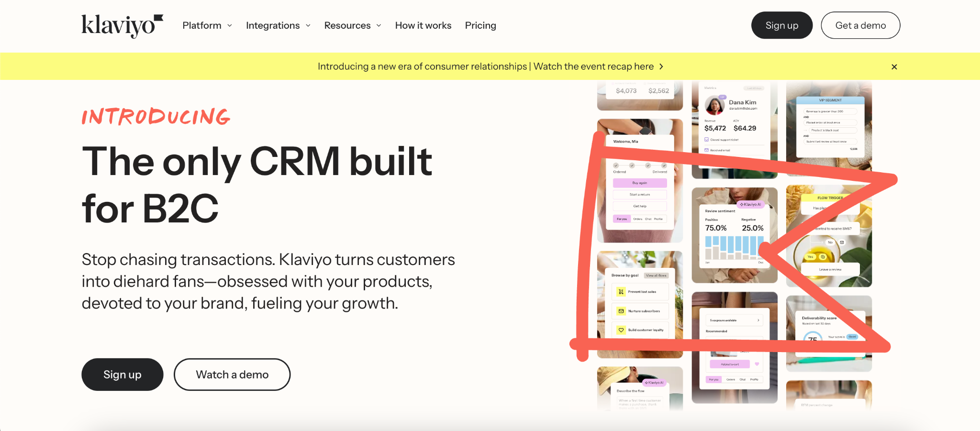Click the Buy again button in Mia card
This screenshot has width=980, height=431.
(x=640, y=183)
